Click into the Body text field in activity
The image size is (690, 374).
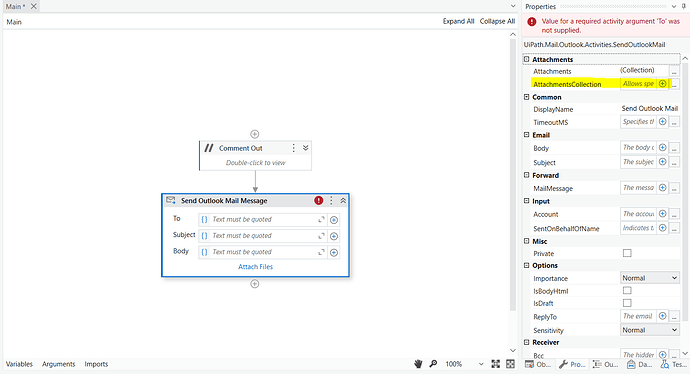pyautogui.click(x=262, y=252)
